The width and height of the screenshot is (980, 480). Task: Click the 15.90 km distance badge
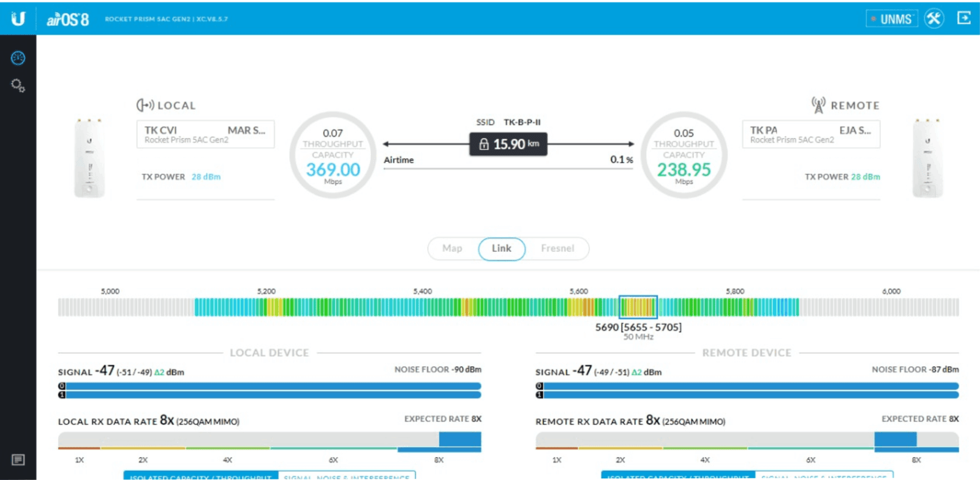click(508, 144)
